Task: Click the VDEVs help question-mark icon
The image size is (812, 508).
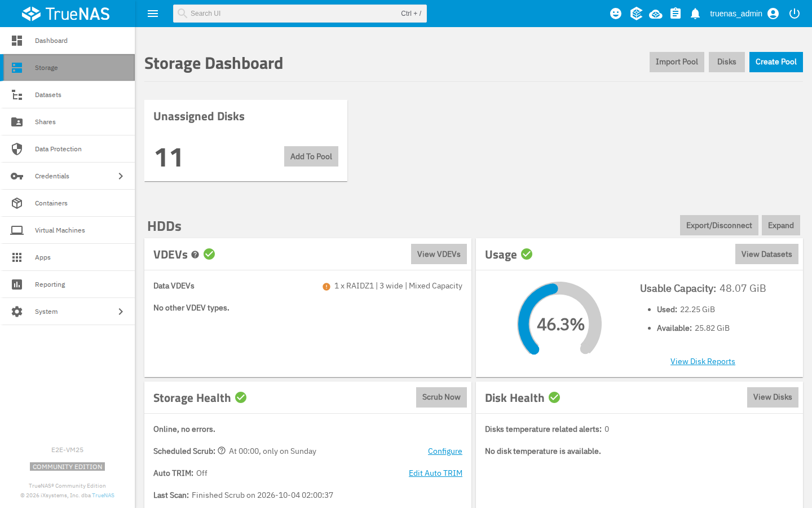Action: 195,255
